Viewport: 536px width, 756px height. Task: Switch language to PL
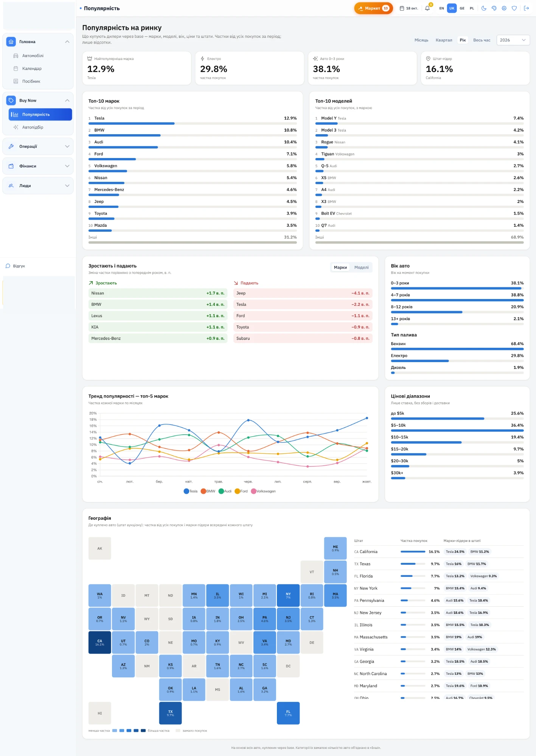(x=472, y=8)
